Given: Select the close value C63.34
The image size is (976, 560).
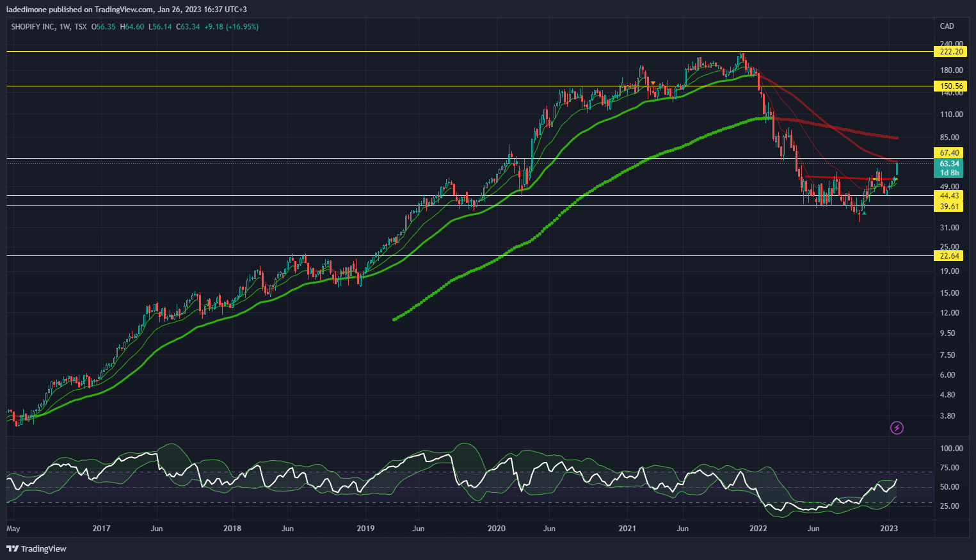Looking at the screenshot, I should click(x=188, y=27).
